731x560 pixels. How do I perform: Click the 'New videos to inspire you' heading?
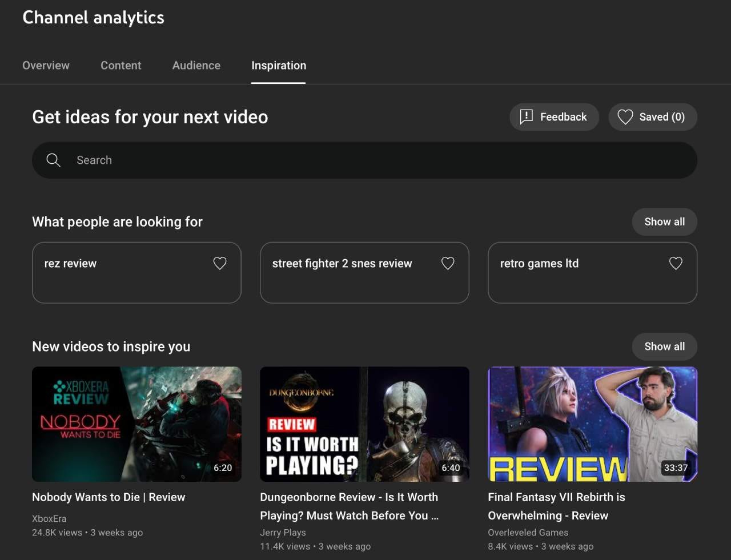coord(111,347)
